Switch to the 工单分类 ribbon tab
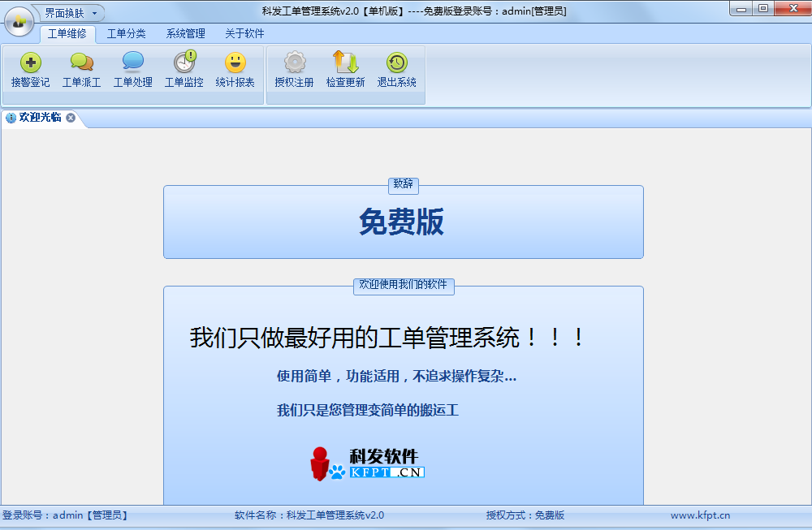 tap(127, 33)
